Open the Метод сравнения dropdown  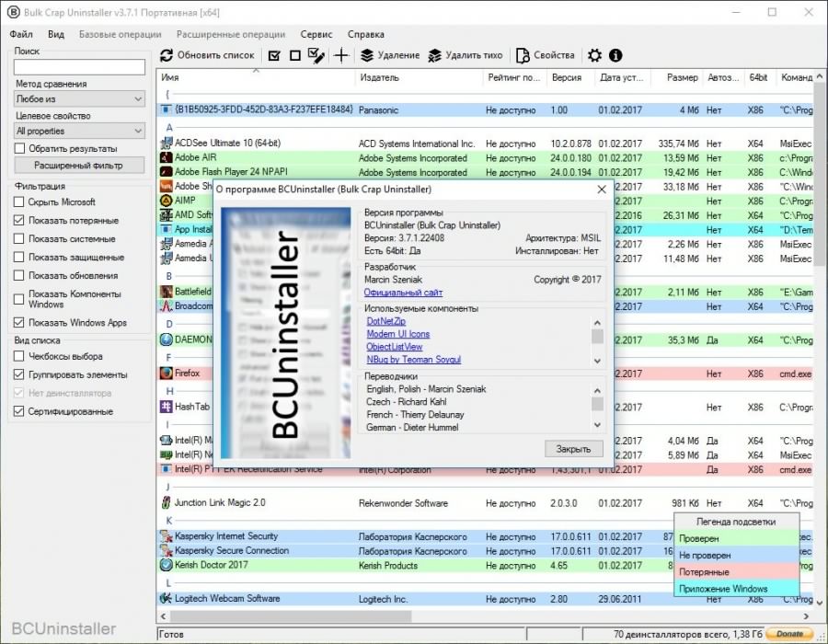click(79, 98)
